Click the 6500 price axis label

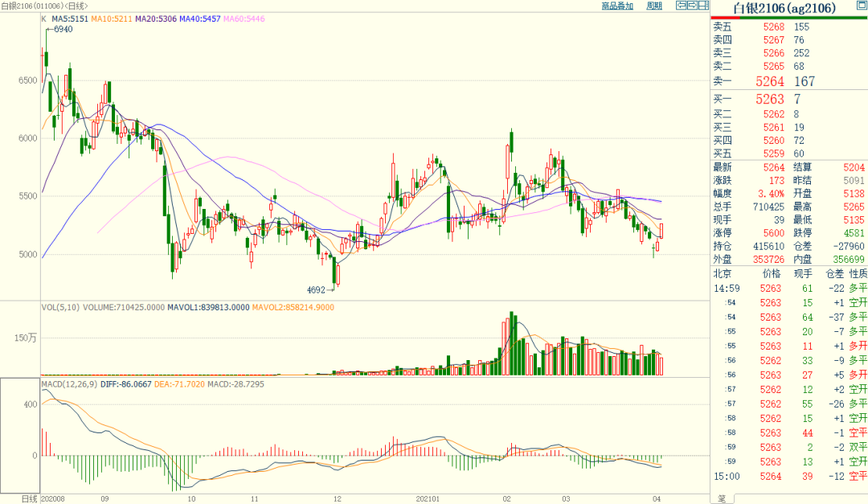(x=27, y=80)
